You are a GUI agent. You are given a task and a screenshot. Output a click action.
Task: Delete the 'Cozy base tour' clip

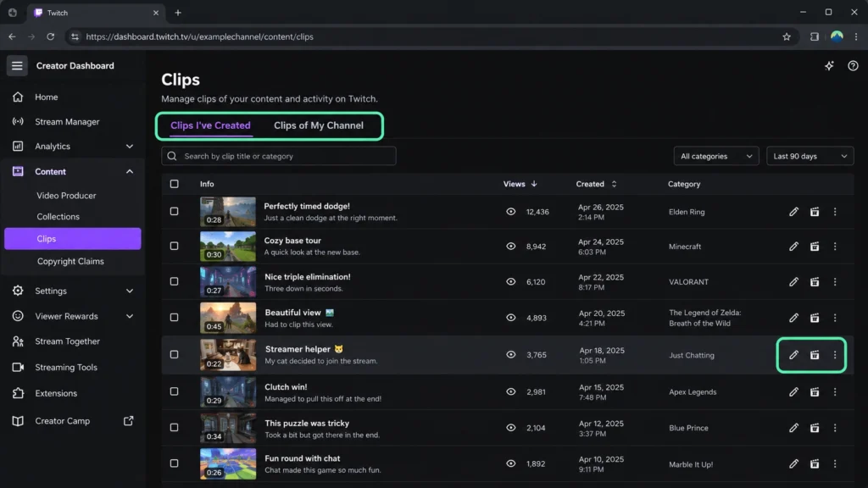click(x=815, y=247)
